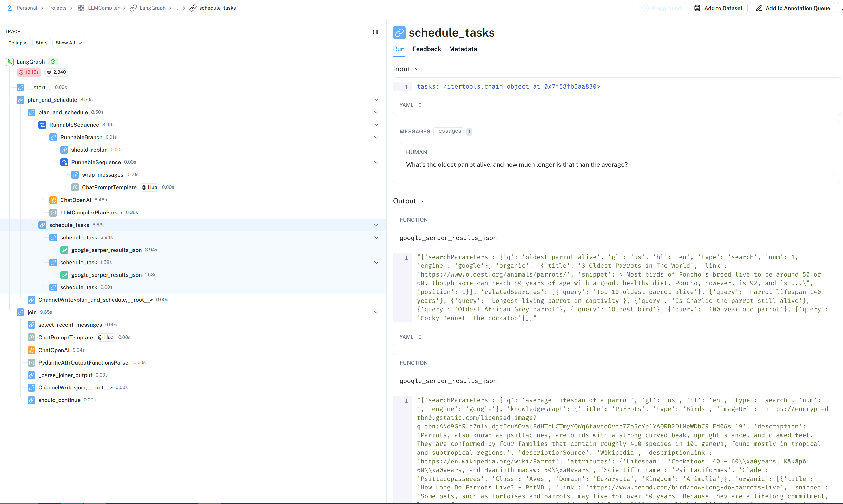Screen dimensions: 843x504
Task: Open the Show All dropdown
Action: point(69,43)
